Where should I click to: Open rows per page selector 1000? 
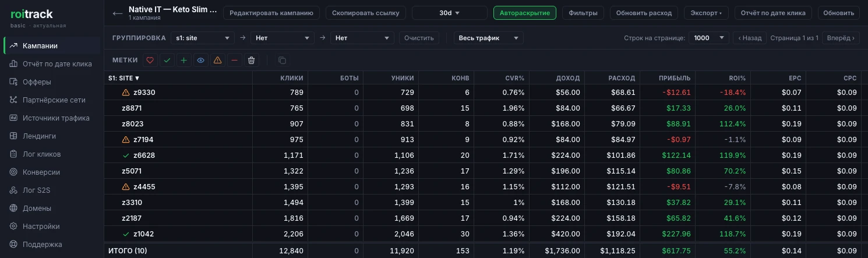click(708, 38)
